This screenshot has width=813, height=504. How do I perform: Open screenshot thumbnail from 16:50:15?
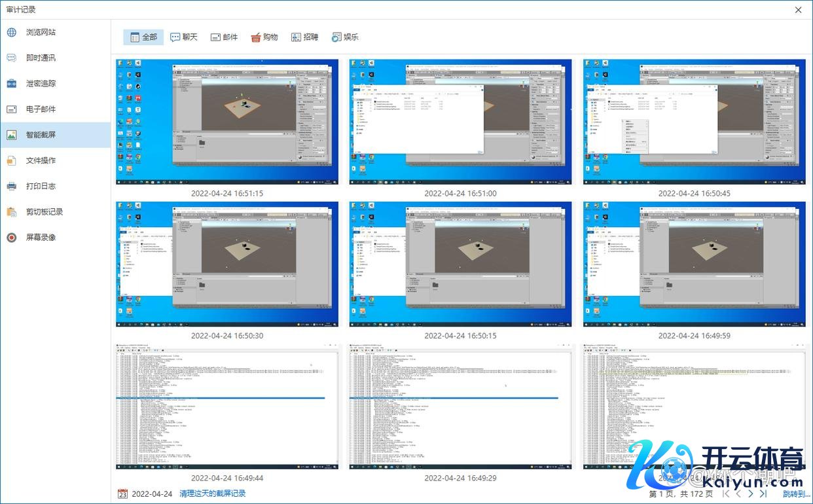click(460, 264)
